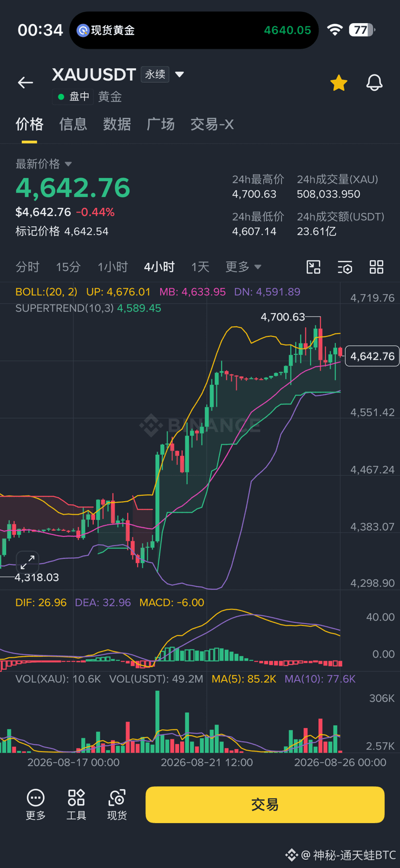Tap the 2026-08-21 12:00 date label
The image size is (400, 868).
pyautogui.click(x=207, y=763)
